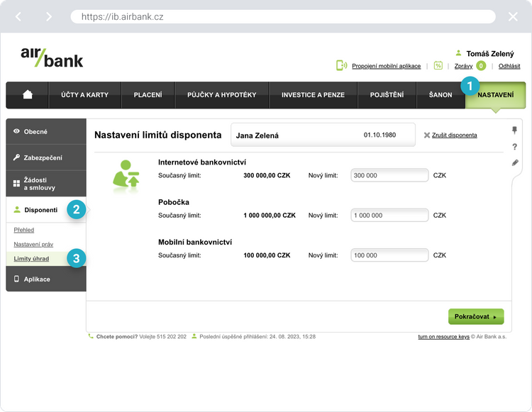The width and height of the screenshot is (532, 412).
Task: Click the pin icon on right sidebar
Action: [514, 130]
